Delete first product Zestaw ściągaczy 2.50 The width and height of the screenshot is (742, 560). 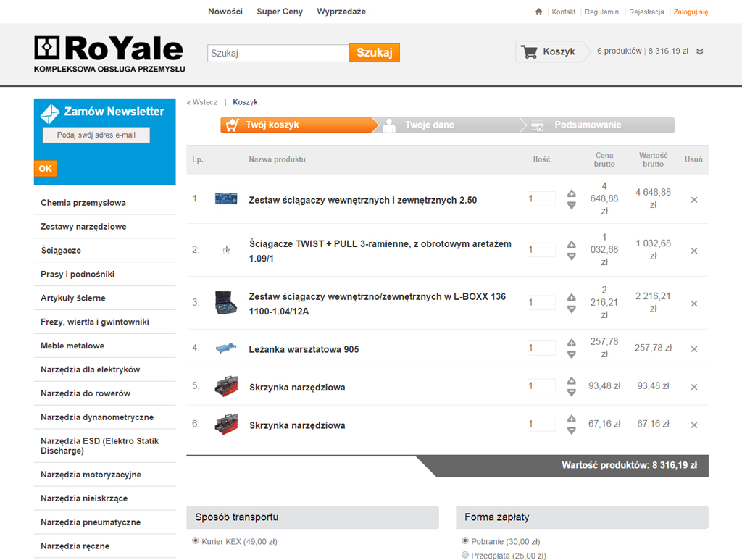pos(693,199)
